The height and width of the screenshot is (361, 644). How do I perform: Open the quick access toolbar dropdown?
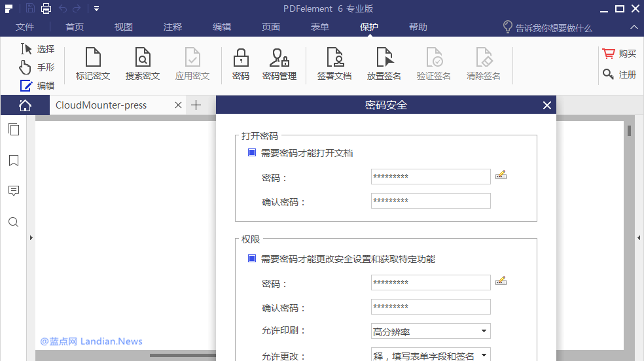(x=96, y=9)
